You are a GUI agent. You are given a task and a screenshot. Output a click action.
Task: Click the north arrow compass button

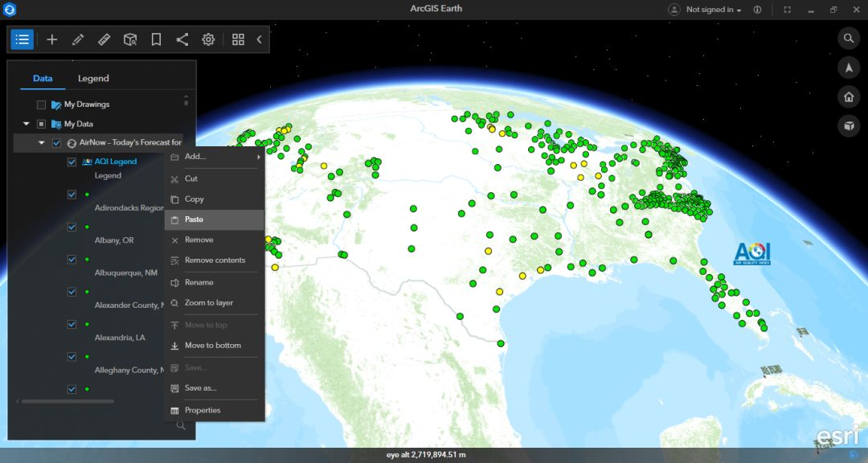(848, 68)
